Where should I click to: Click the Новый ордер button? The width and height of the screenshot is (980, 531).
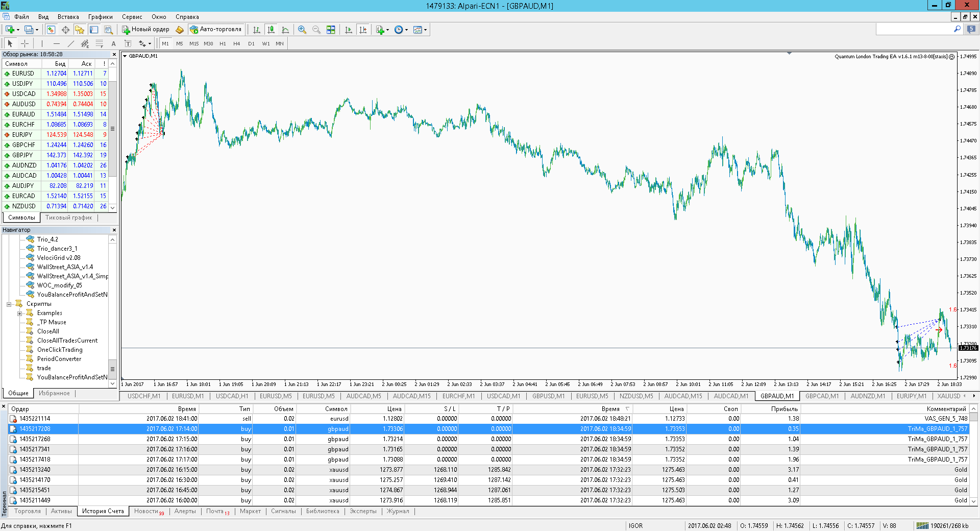pyautogui.click(x=145, y=30)
